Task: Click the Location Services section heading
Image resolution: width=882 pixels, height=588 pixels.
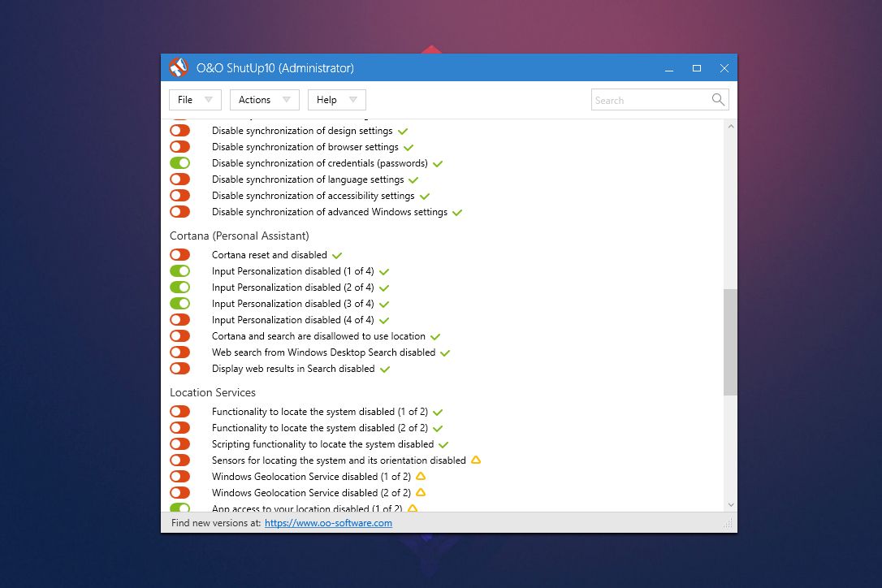Action: [213, 392]
